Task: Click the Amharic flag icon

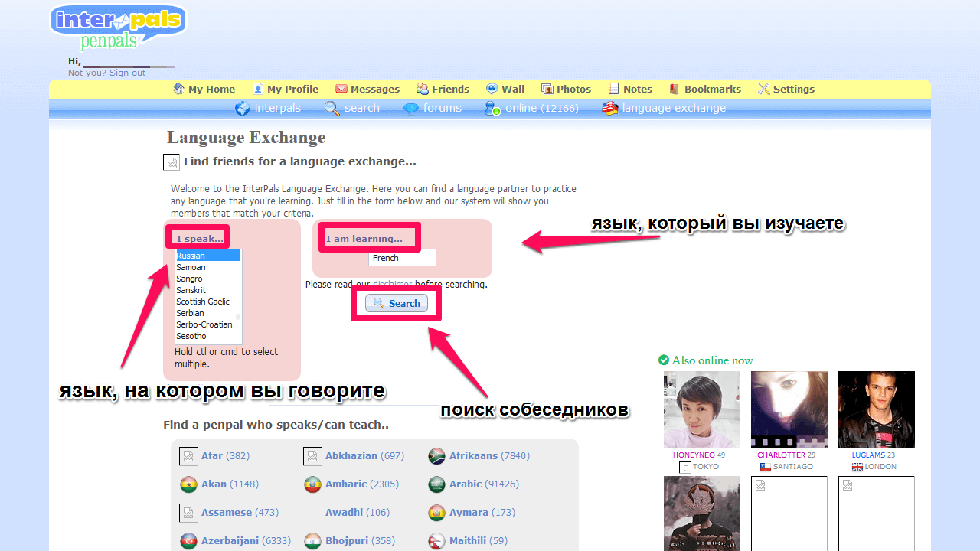Action: [312, 484]
